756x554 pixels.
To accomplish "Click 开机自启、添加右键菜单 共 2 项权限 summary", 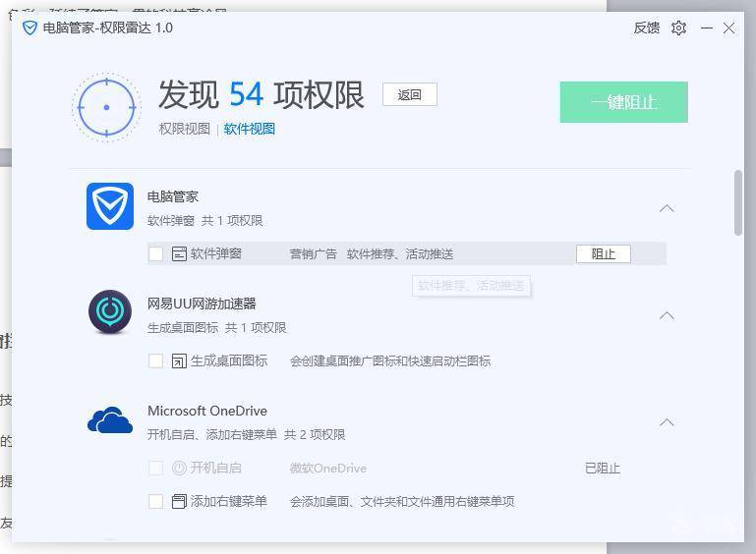I will pos(247,434).
